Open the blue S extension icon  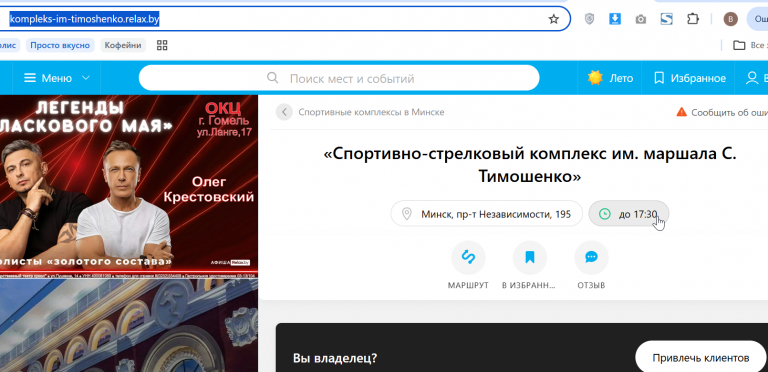[666, 19]
